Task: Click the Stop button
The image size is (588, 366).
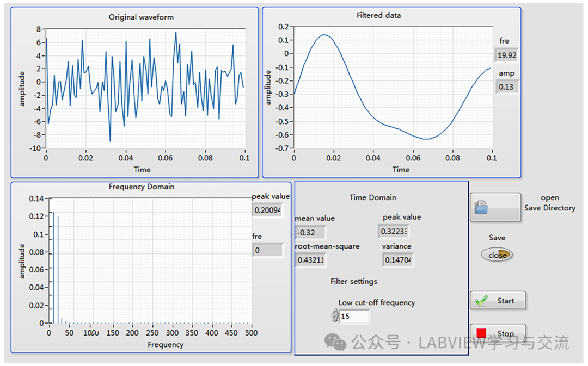Action: click(498, 333)
